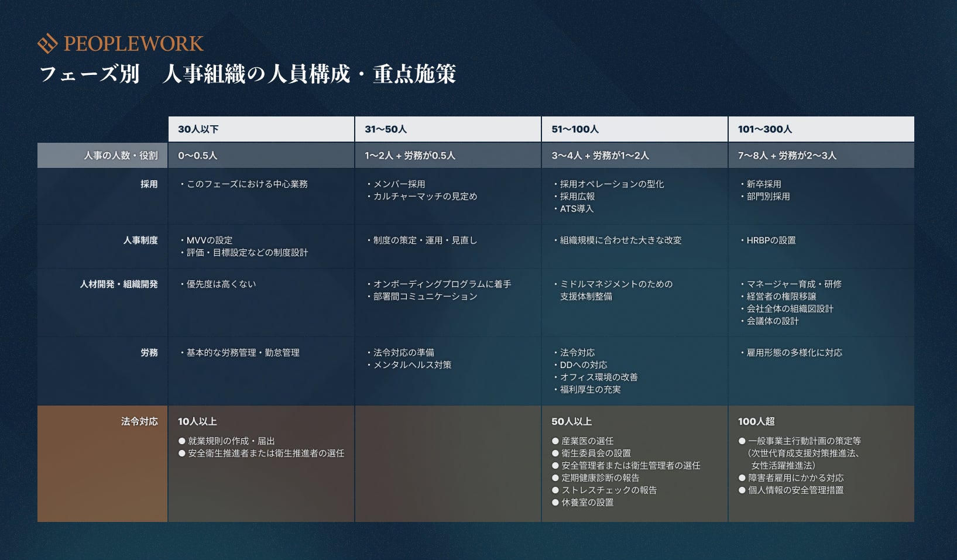Click the メンタルヘルス対策 bullet
The width and height of the screenshot is (957, 560).
[408, 365]
